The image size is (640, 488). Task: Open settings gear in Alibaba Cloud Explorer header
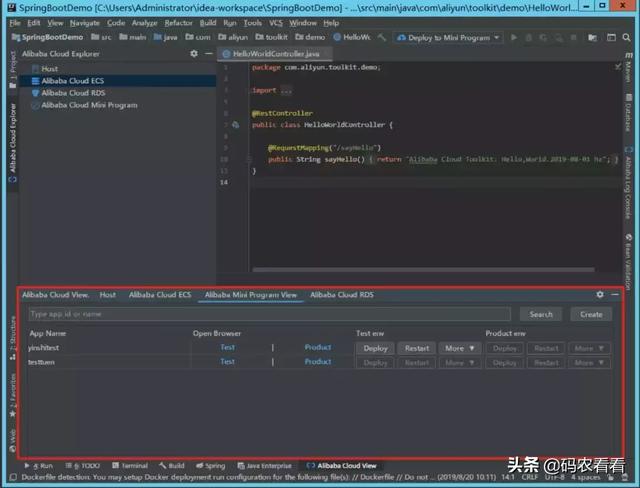coord(194,53)
